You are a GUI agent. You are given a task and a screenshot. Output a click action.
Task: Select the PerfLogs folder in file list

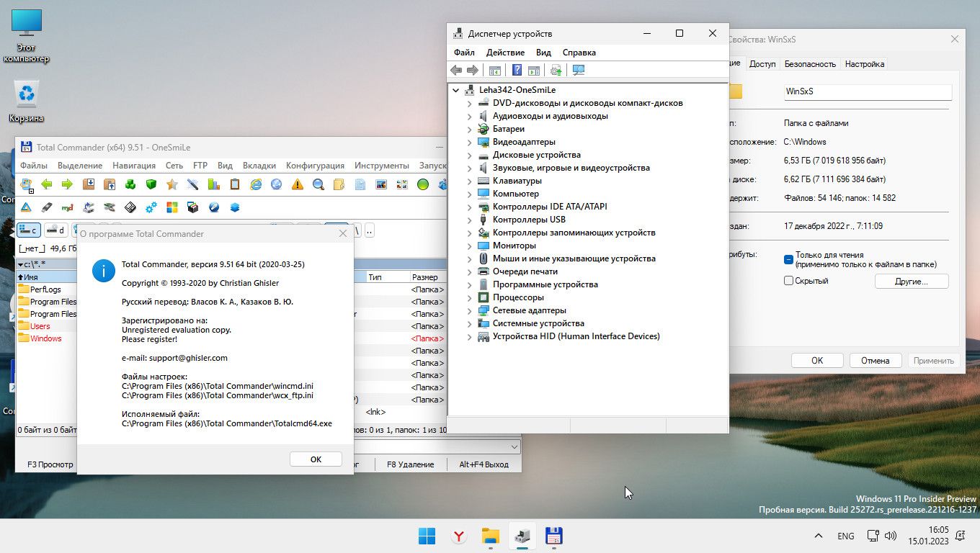pyautogui.click(x=46, y=289)
